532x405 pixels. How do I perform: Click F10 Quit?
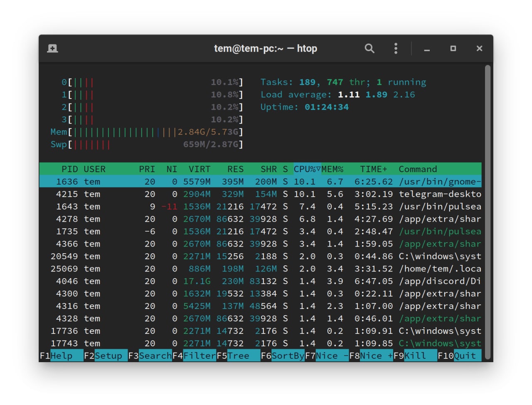click(459, 356)
